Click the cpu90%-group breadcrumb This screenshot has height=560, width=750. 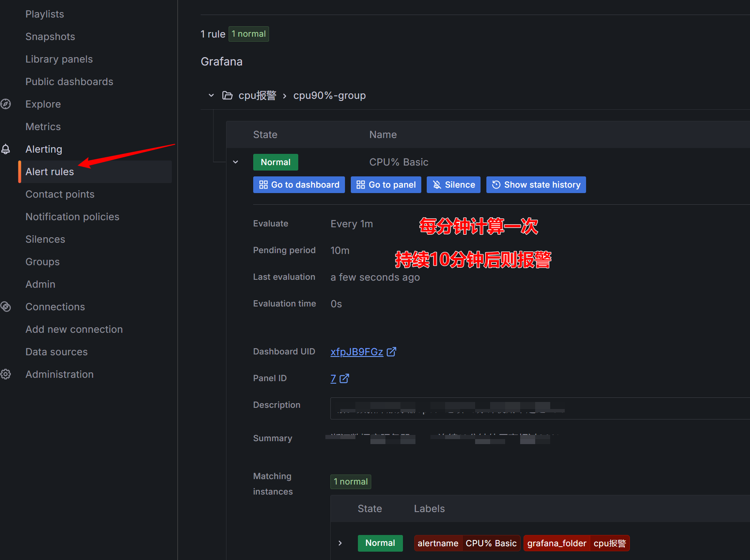[330, 95]
